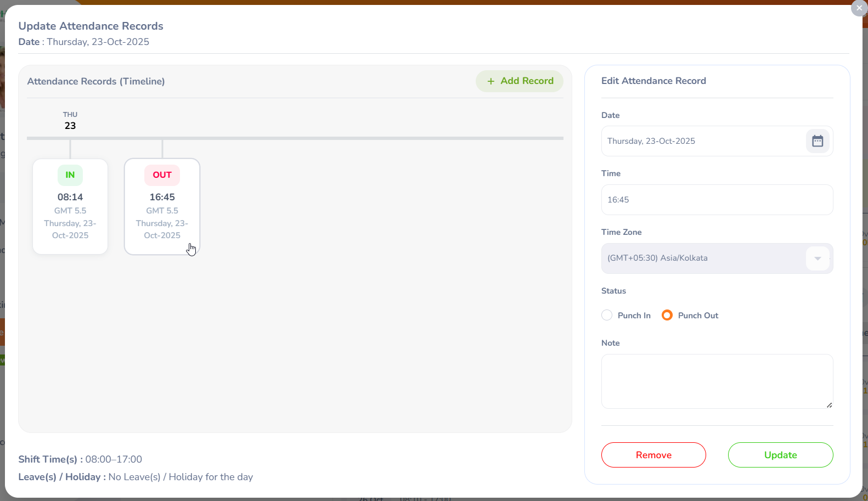Click the Remove button

(653, 455)
